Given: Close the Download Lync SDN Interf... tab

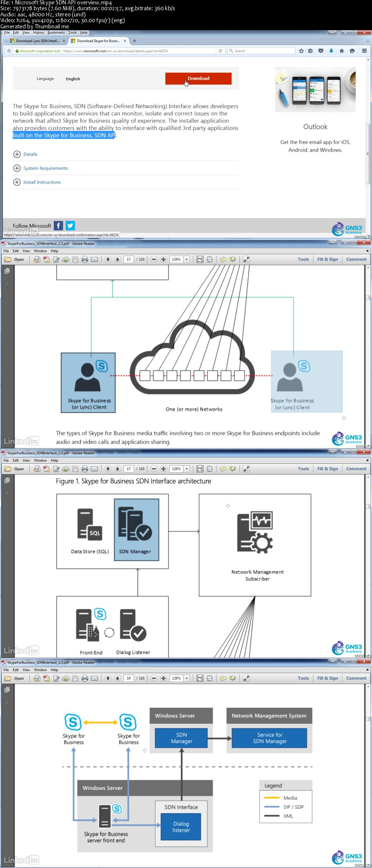Looking at the screenshot, I should pyautogui.click(x=64, y=41).
